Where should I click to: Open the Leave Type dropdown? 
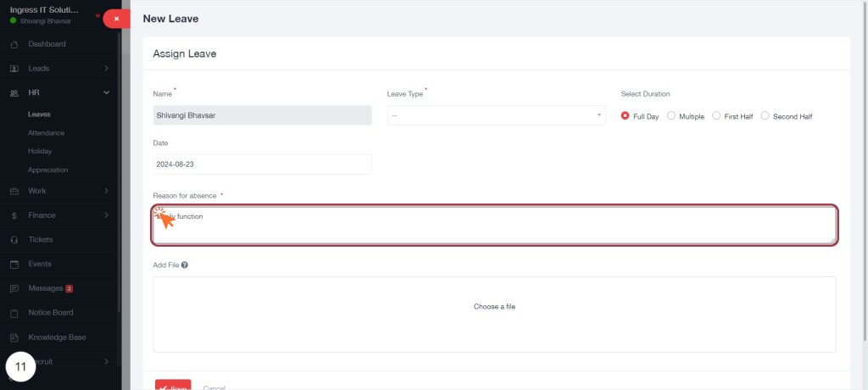(496, 115)
